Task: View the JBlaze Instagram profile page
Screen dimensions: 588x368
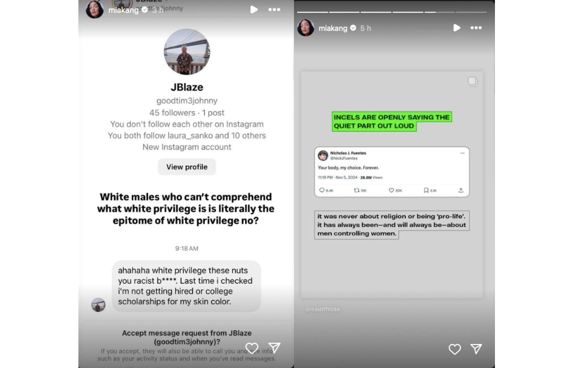Action: tap(186, 167)
